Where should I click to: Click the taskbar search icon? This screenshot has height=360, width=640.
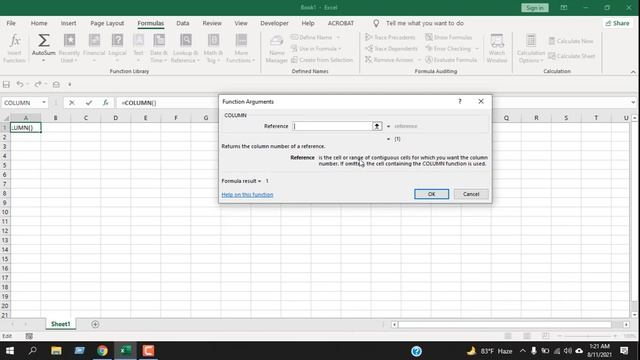(x=33, y=351)
